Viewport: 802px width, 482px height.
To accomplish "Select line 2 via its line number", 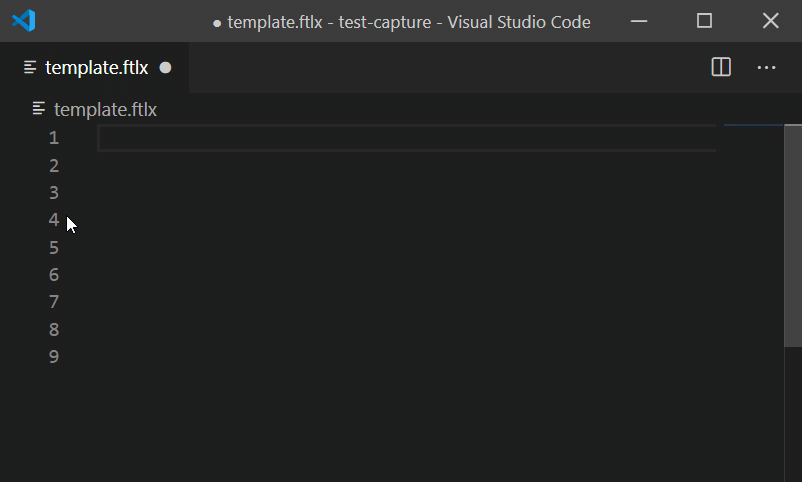I will pos(54,165).
